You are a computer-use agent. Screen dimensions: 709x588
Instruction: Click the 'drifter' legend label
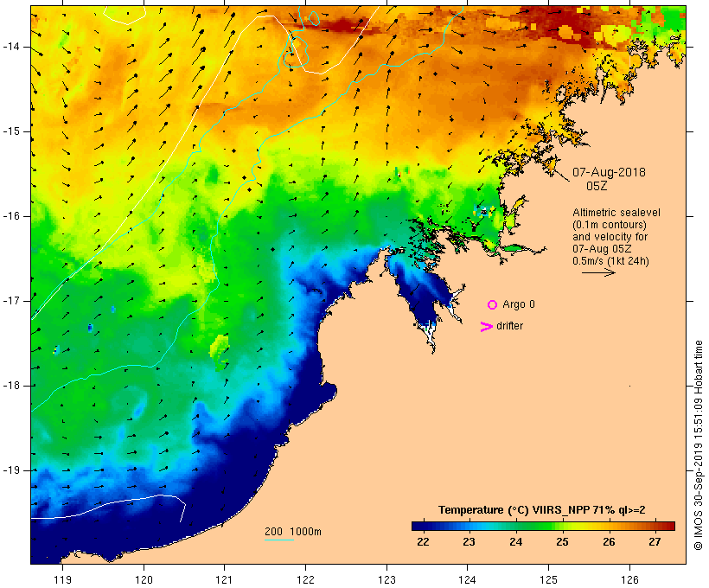509,326
